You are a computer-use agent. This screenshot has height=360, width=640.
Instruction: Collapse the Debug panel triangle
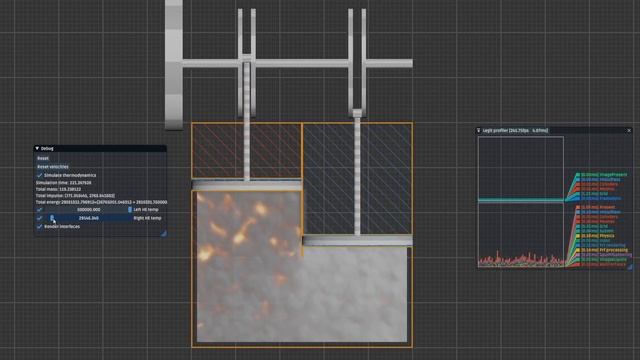37,149
